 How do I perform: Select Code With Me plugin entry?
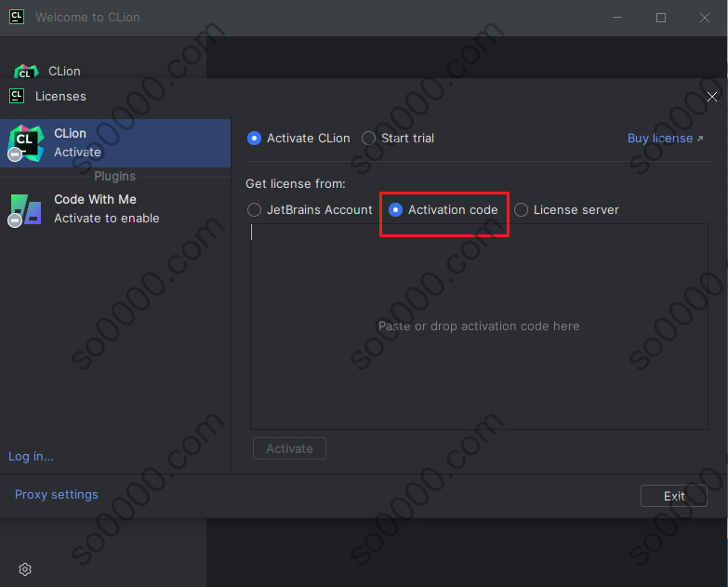[x=115, y=209]
